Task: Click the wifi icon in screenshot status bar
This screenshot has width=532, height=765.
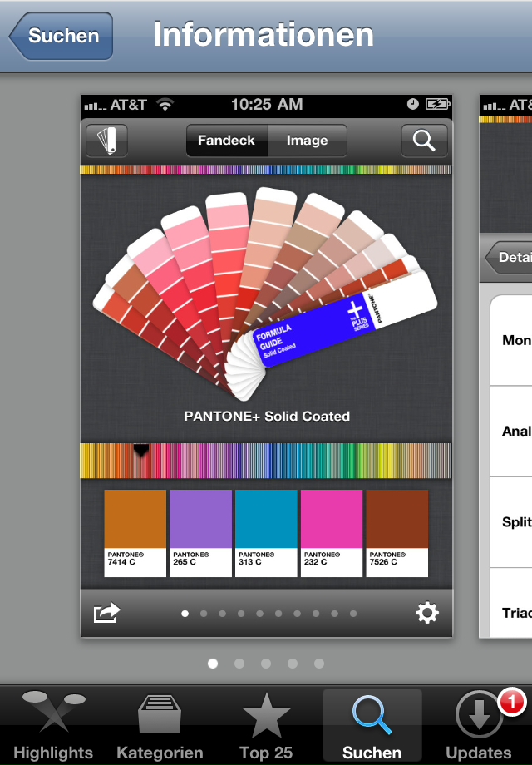Action: [165, 104]
